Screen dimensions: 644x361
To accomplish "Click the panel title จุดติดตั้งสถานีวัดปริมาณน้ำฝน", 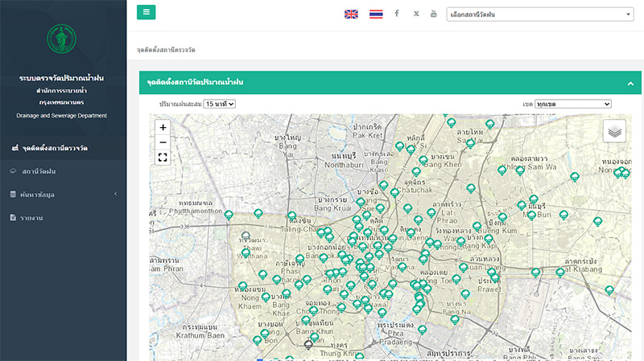I will pos(195,83).
